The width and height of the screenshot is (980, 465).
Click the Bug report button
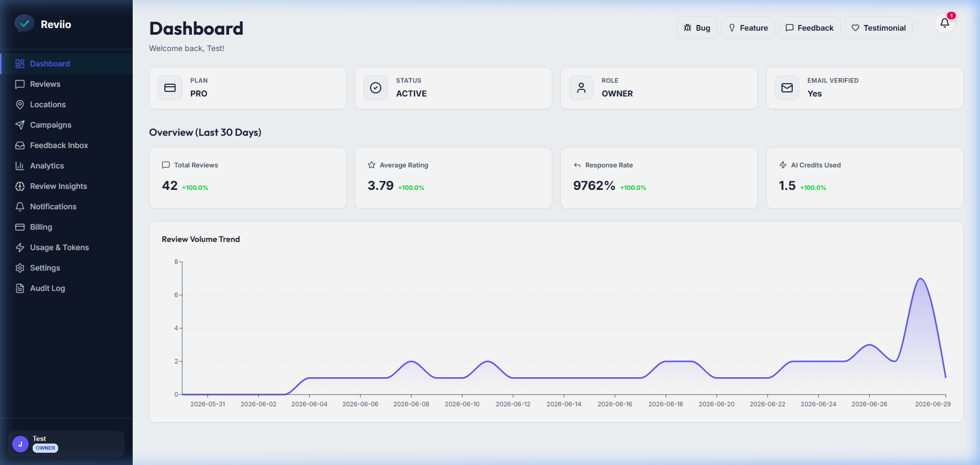(697, 28)
